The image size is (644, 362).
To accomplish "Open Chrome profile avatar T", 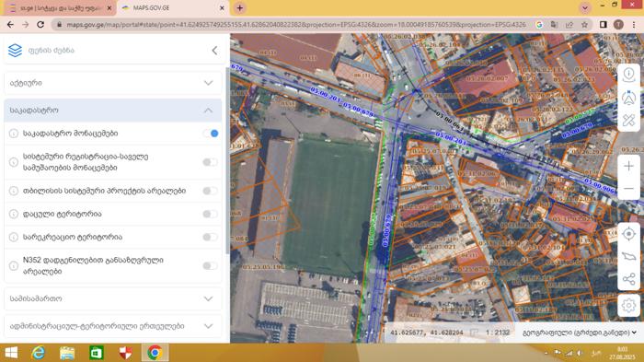I will (x=618, y=25).
